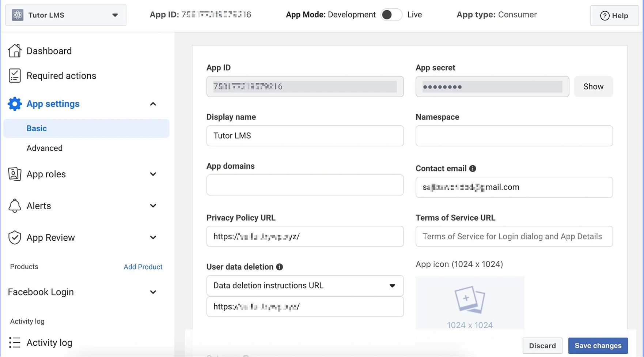Select the App settings gear icon
The image size is (644, 357).
point(15,104)
